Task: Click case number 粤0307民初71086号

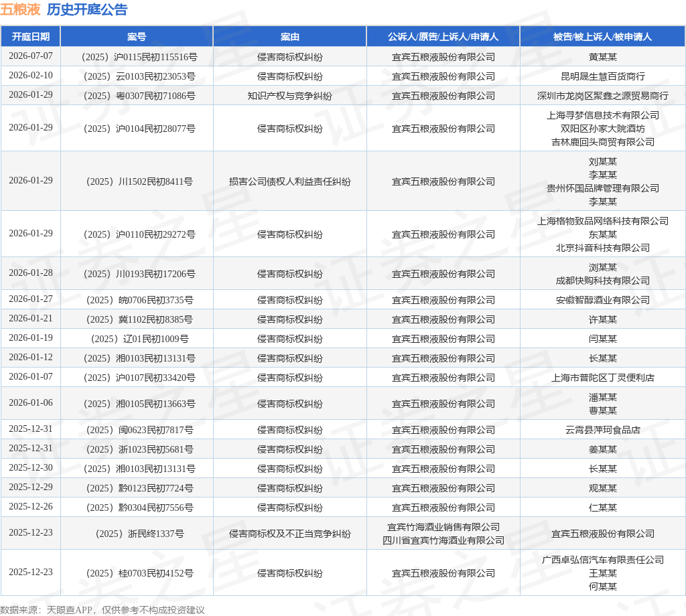Action: [139, 96]
